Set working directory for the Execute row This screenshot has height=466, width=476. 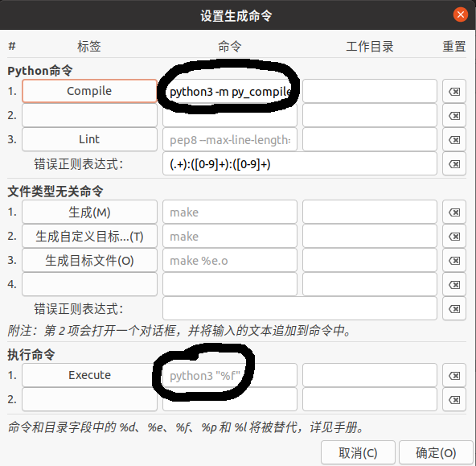pos(370,376)
